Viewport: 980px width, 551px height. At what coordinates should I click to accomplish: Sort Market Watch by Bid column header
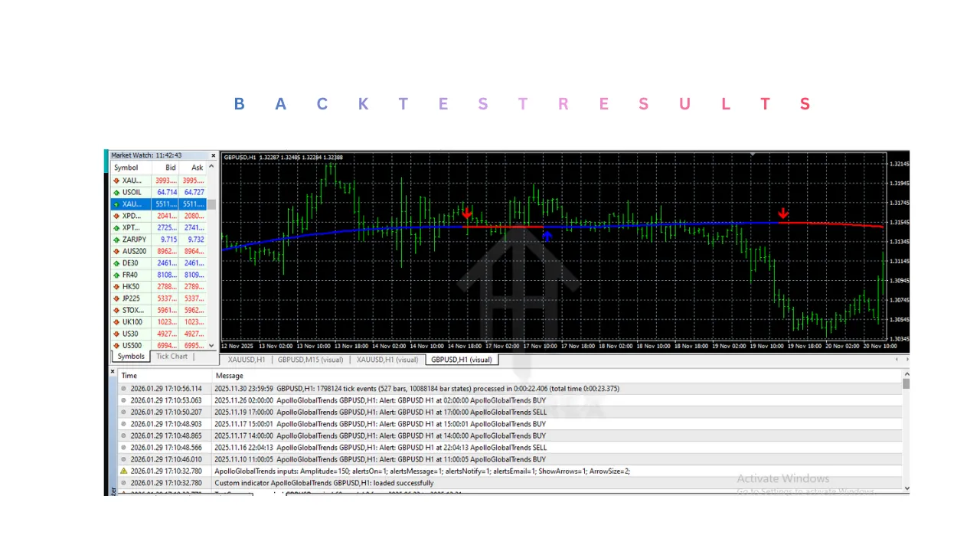click(x=165, y=168)
